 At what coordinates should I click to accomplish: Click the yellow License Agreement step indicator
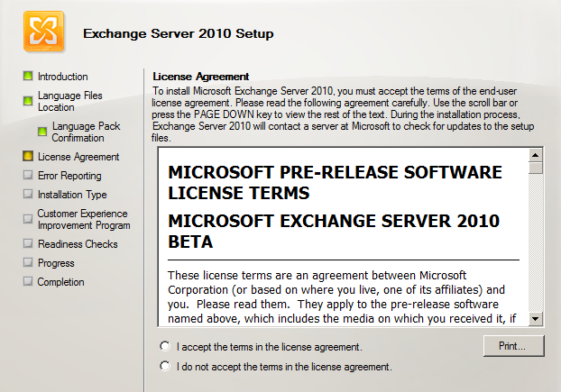pos(28,157)
